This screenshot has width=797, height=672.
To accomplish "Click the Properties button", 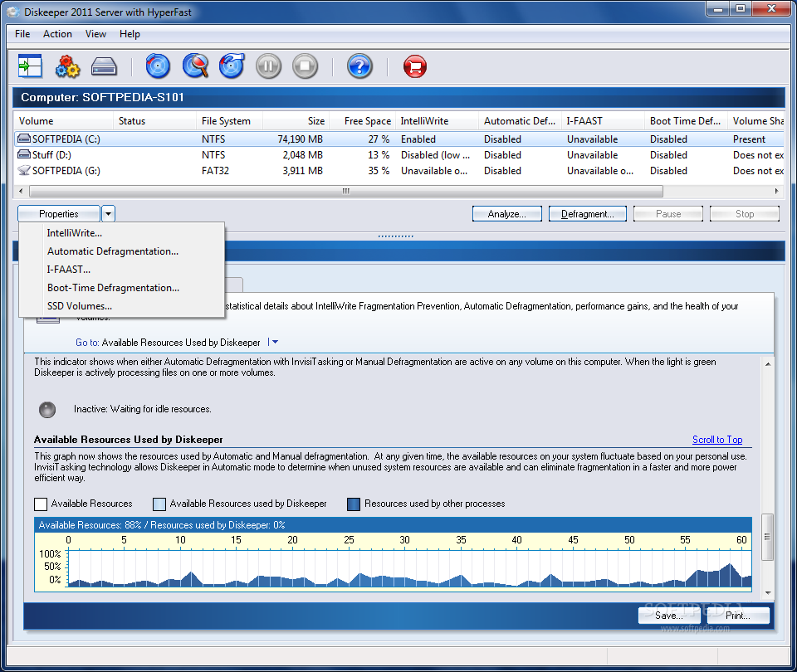I will pos(58,214).
